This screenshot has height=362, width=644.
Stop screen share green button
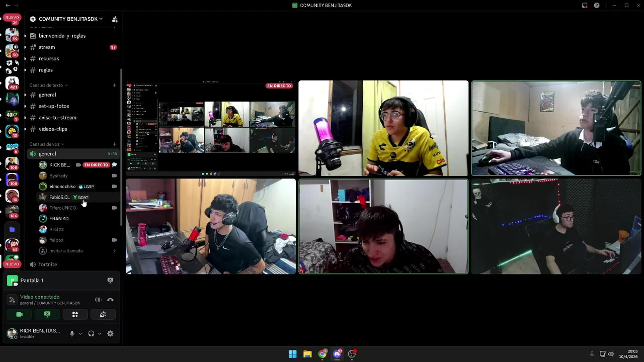click(47, 315)
